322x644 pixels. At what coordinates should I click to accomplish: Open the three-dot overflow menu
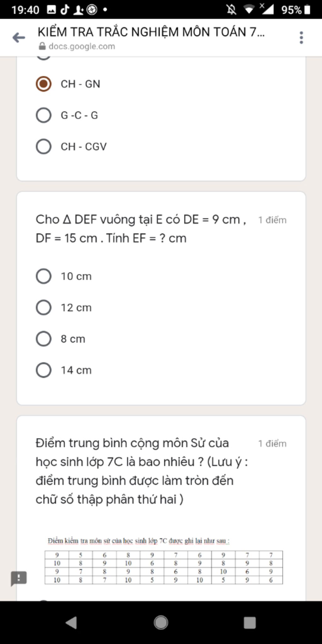click(301, 38)
